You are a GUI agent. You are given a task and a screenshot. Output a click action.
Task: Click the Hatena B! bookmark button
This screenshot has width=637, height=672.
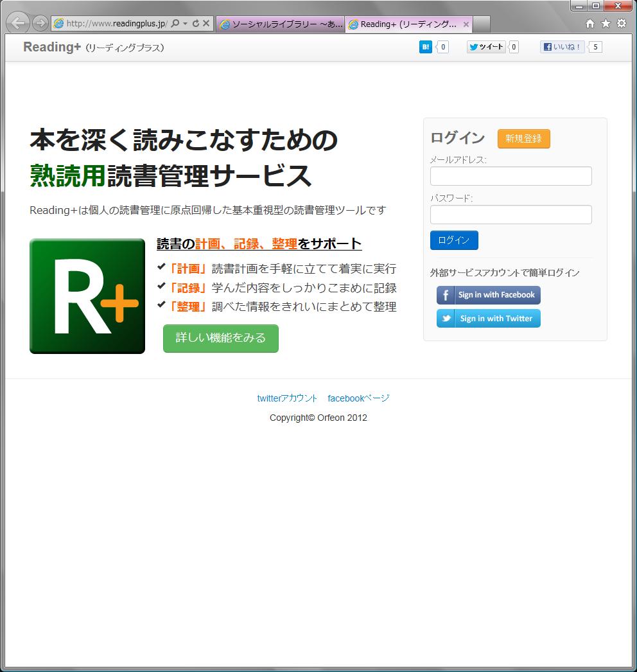tap(425, 47)
